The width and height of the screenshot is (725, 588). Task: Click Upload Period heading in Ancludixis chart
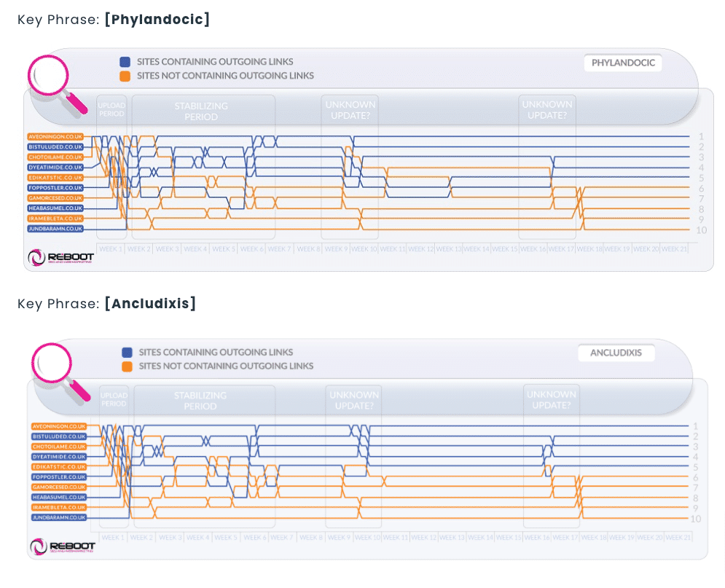[114, 400]
